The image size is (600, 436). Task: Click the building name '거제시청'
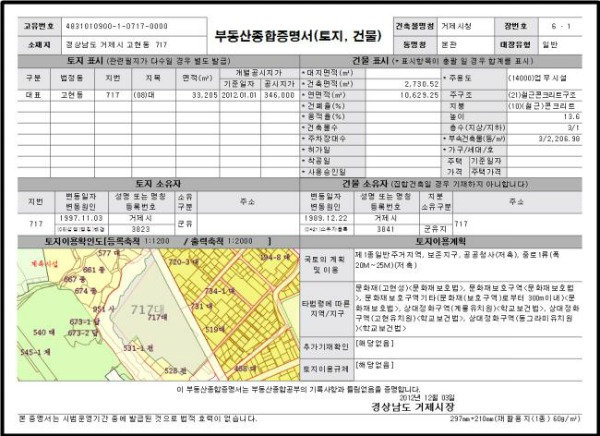[x=457, y=26]
